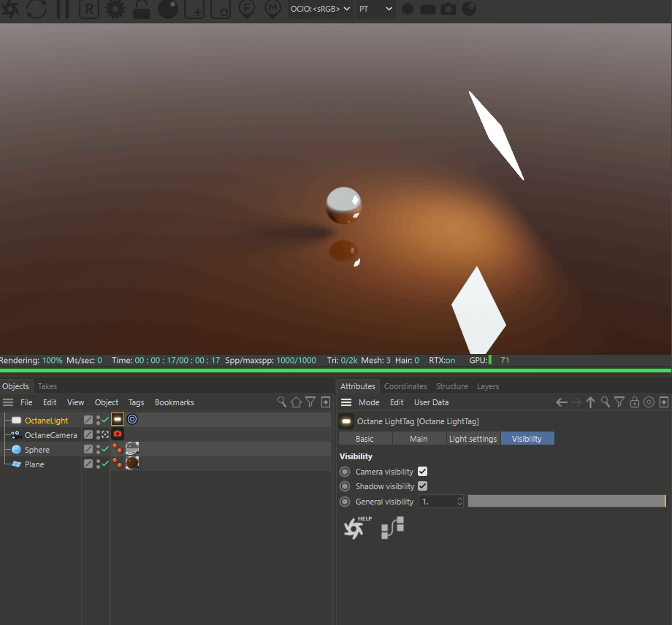Open the Main tab of LightTag
This screenshot has width=672, height=625.
tap(419, 439)
